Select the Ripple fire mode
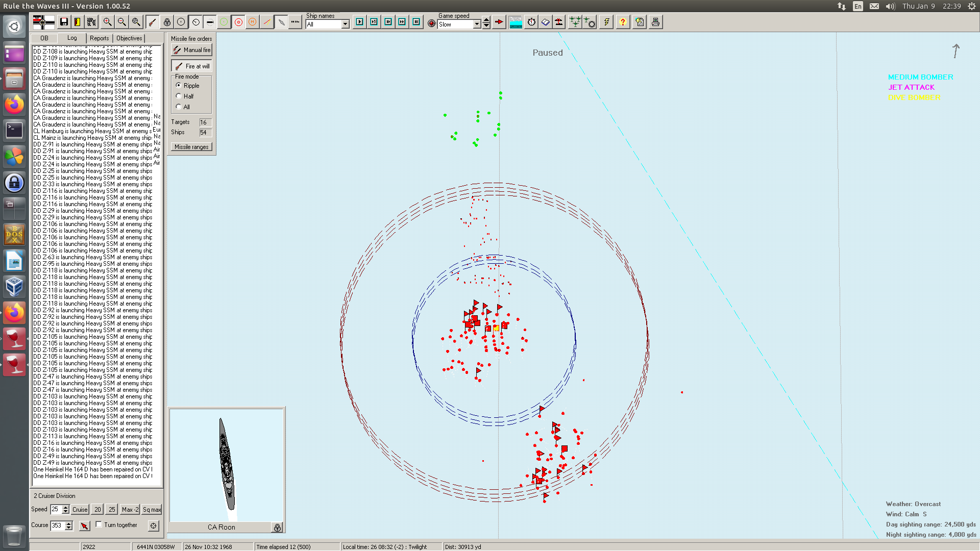Viewport: 980px width, 551px height. pyautogui.click(x=179, y=85)
